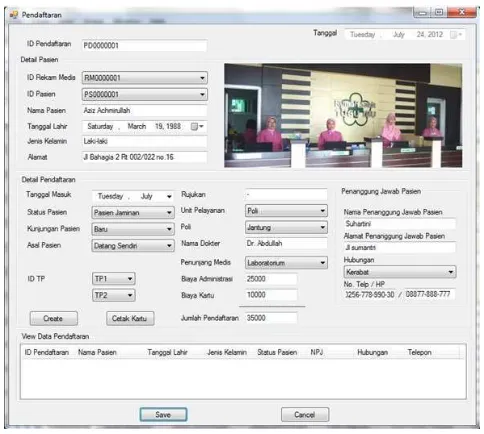The width and height of the screenshot is (484, 434).
Task: Click the hospital reception photo
Action: (343, 115)
